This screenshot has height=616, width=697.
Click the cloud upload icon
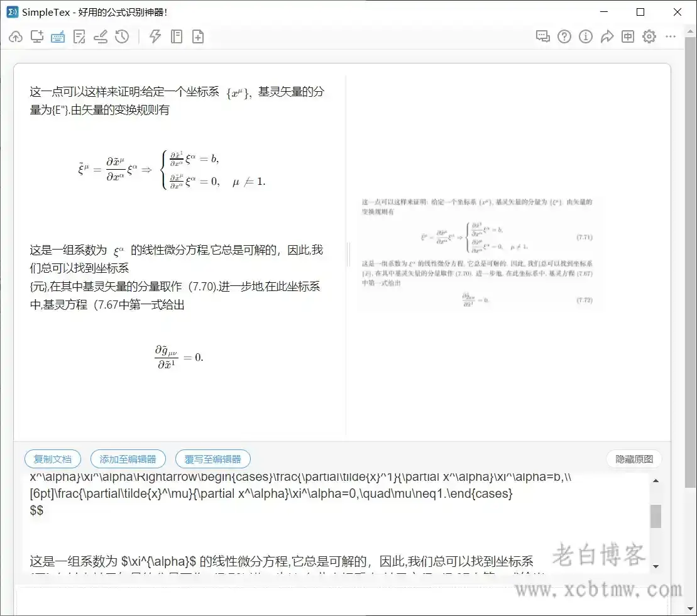pyautogui.click(x=16, y=36)
